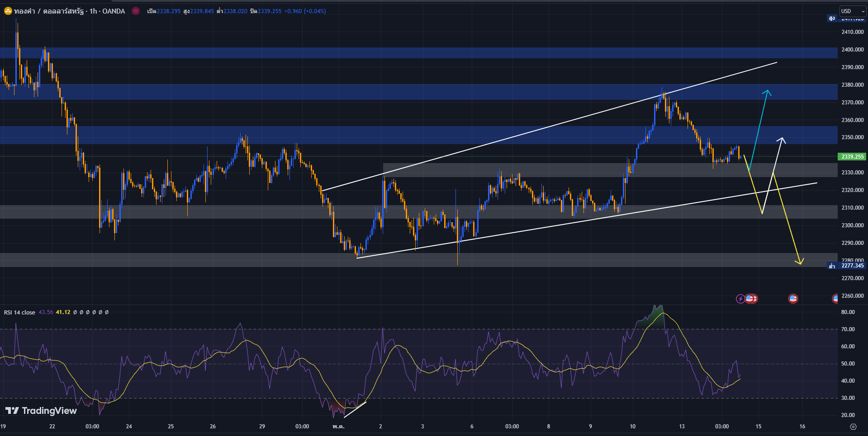Click the yellow RSI average value 41.12
This screenshot has height=436, width=868.
pyautogui.click(x=63, y=312)
